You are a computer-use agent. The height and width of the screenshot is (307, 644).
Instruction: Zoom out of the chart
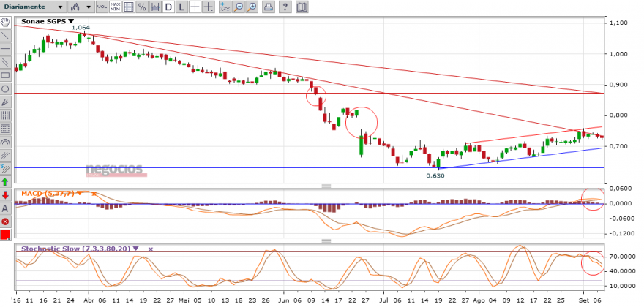pyautogui.click(x=239, y=7)
